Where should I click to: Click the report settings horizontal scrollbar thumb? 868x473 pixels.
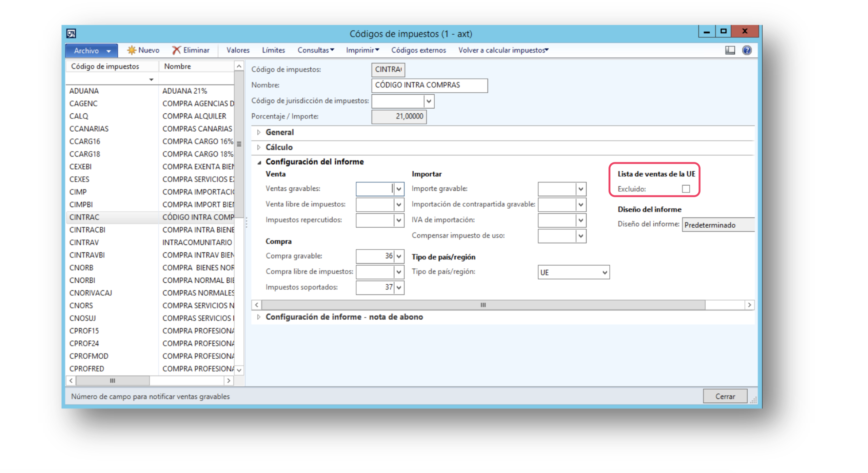(483, 305)
